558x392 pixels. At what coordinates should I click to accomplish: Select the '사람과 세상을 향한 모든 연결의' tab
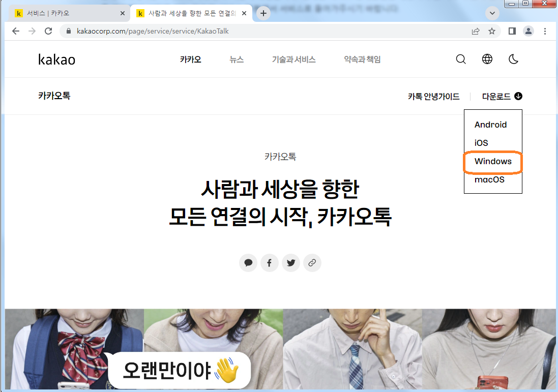tap(192, 14)
